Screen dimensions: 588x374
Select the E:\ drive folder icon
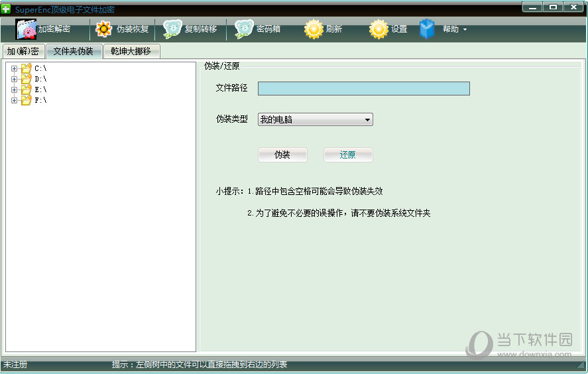point(26,90)
